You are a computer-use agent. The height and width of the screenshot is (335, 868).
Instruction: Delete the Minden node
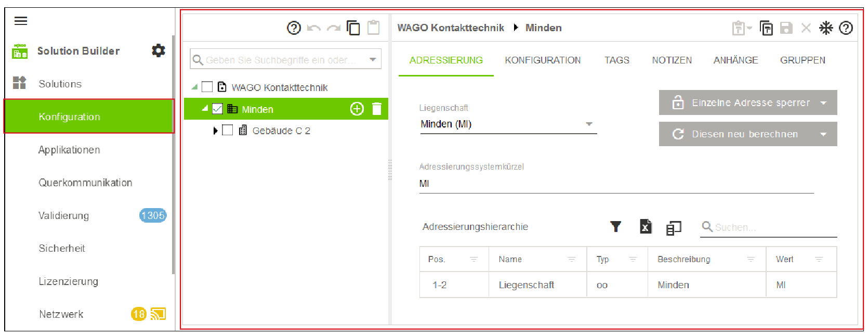coord(377,109)
